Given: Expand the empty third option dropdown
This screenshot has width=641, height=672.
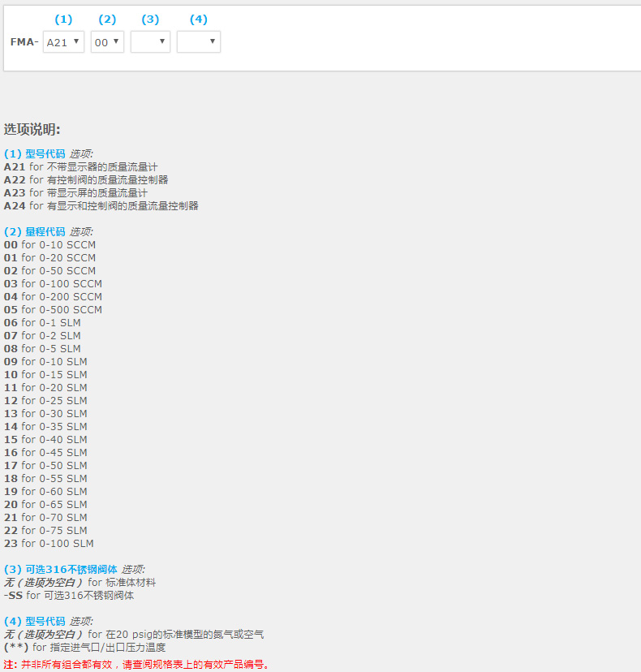Looking at the screenshot, I should pyautogui.click(x=150, y=42).
